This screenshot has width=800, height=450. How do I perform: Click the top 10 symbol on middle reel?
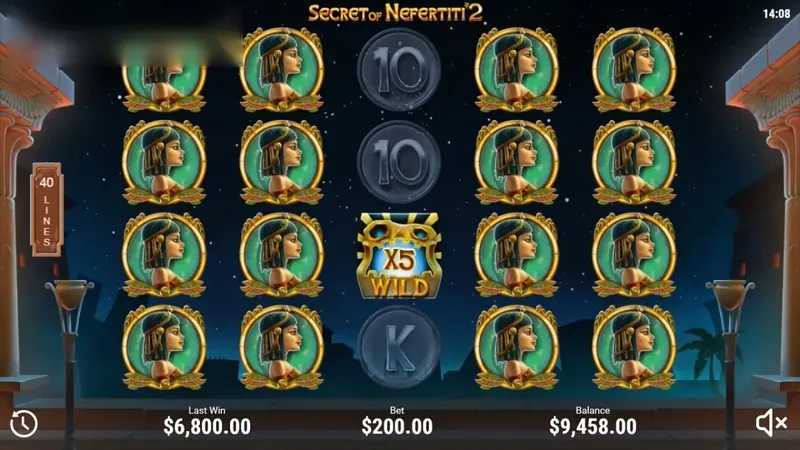(x=399, y=69)
